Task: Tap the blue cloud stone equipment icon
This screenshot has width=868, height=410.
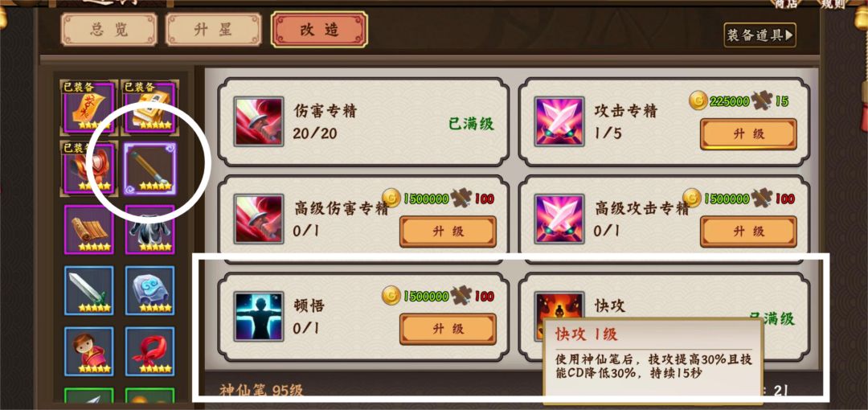Action: point(149,291)
